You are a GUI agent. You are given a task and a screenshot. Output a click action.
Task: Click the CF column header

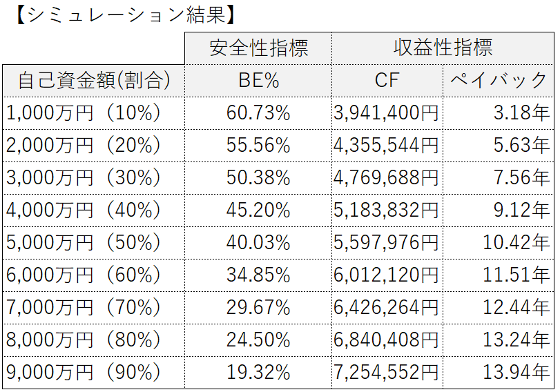(x=387, y=80)
